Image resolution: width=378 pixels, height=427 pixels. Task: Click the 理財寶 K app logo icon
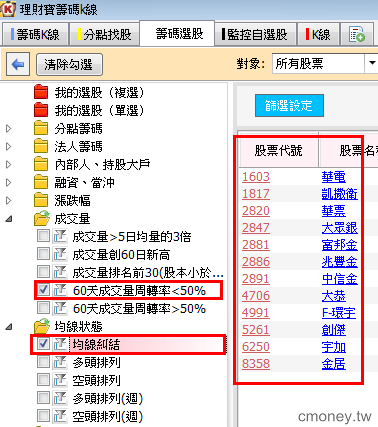[x=7, y=9]
